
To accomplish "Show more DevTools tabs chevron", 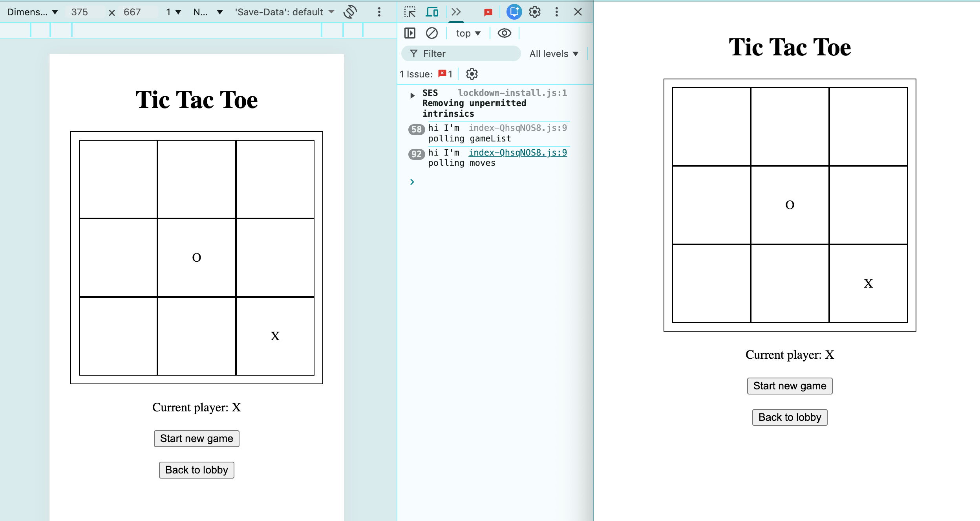I will tap(456, 12).
